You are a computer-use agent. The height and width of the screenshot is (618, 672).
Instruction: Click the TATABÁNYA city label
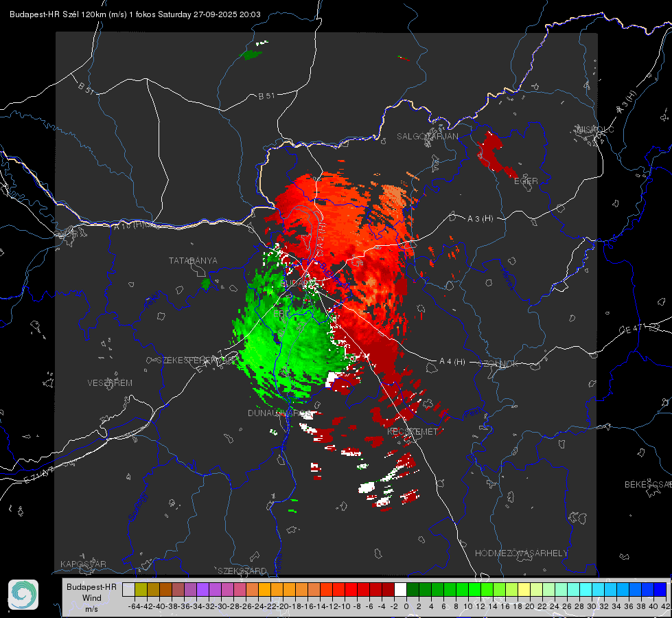tap(193, 261)
